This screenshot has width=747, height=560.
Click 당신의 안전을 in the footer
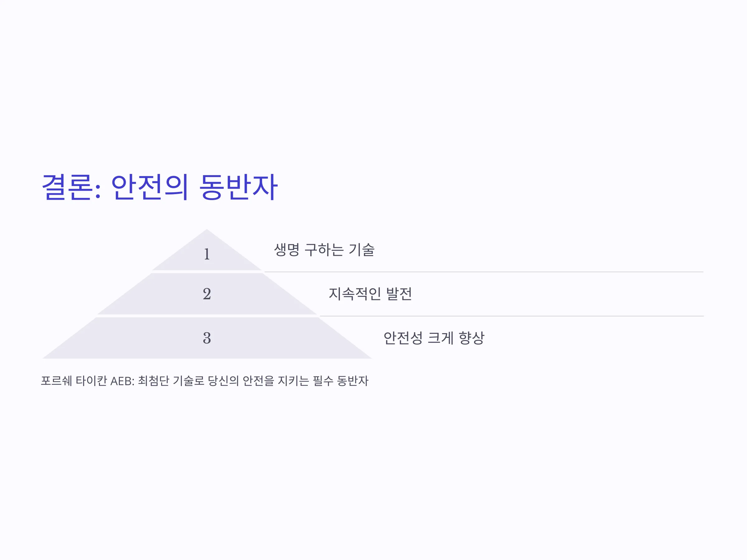[x=241, y=381]
